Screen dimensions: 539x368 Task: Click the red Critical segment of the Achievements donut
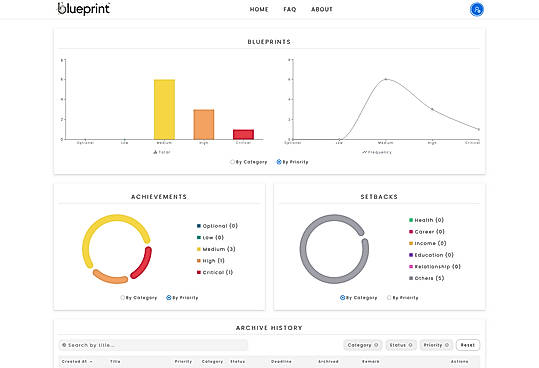[x=144, y=263]
